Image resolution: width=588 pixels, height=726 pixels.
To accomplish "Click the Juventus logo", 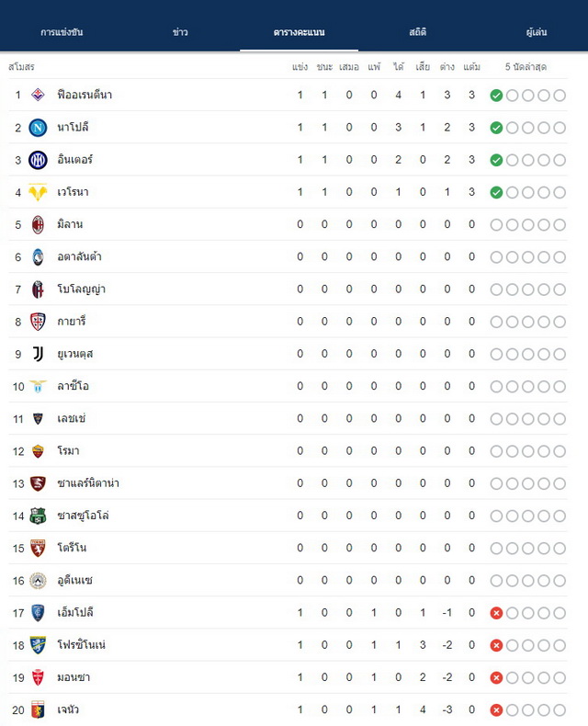I will [x=38, y=354].
